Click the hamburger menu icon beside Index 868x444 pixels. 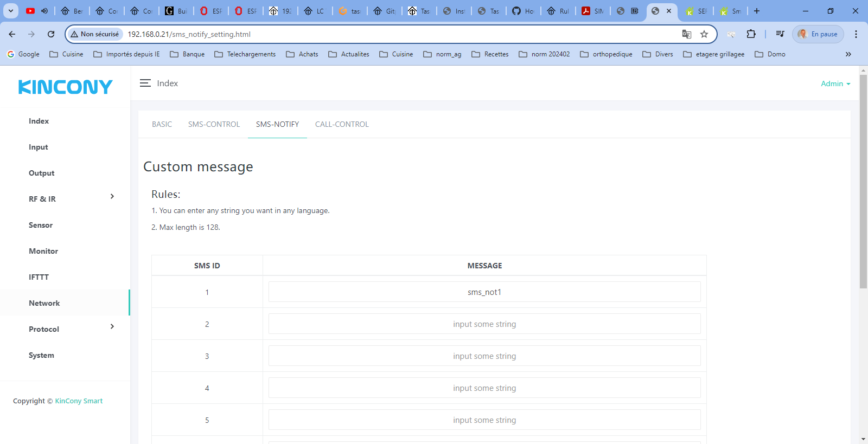click(x=145, y=83)
